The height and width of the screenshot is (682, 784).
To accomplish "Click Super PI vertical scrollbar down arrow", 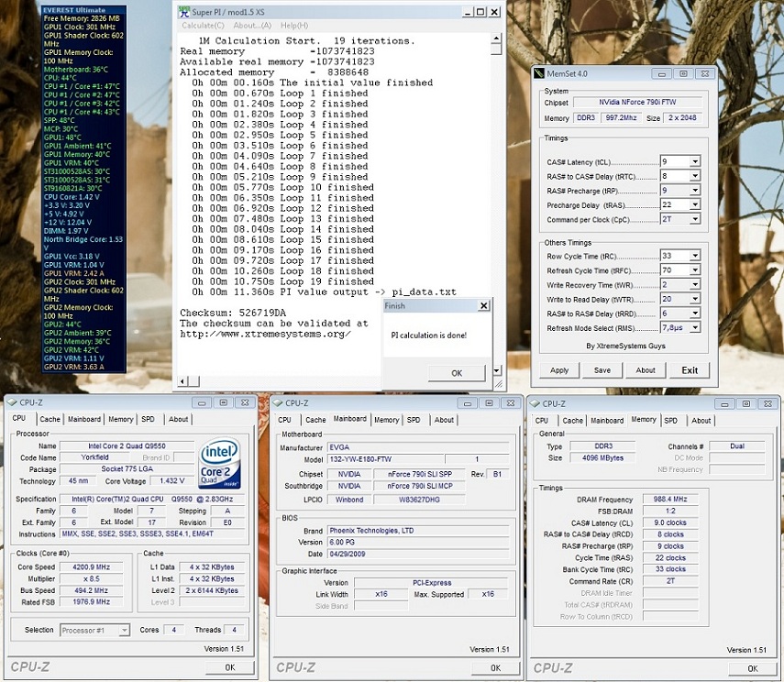I will (496, 370).
